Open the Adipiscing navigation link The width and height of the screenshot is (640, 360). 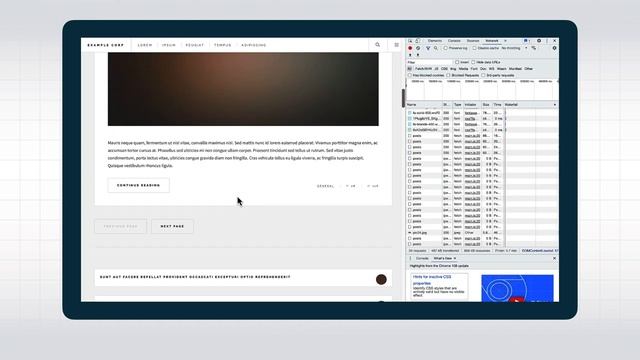pyautogui.click(x=253, y=45)
